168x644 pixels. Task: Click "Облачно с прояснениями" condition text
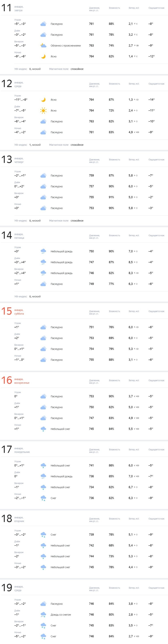point(66,46)
